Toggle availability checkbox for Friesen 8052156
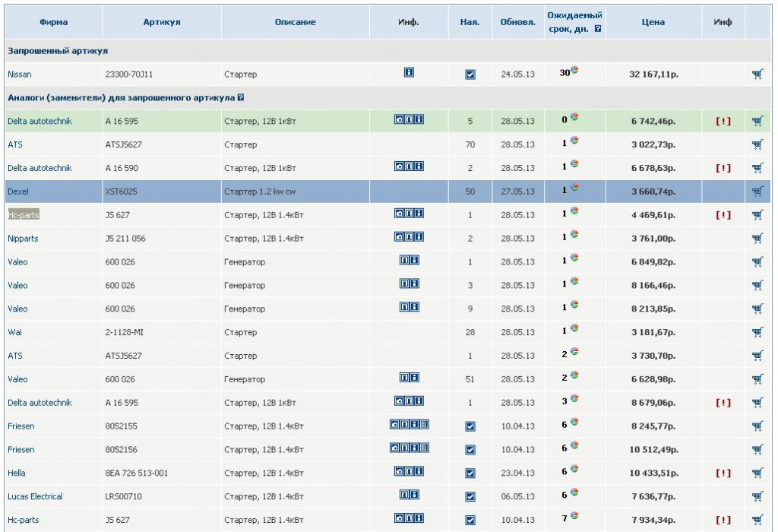778x532 pixels. coord(470,450)
